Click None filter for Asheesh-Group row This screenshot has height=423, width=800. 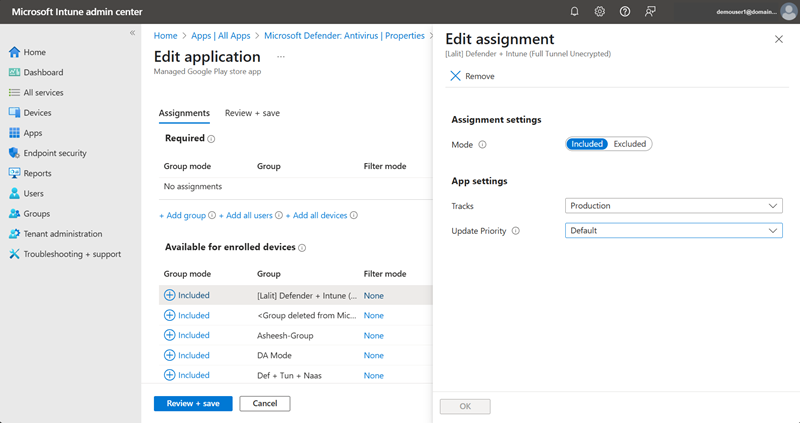(x=373, y=336)
